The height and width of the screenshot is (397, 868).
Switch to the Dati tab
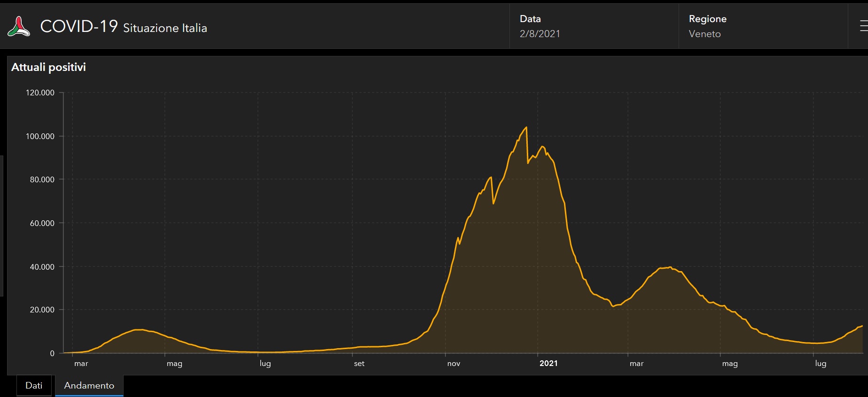(34, 385)
